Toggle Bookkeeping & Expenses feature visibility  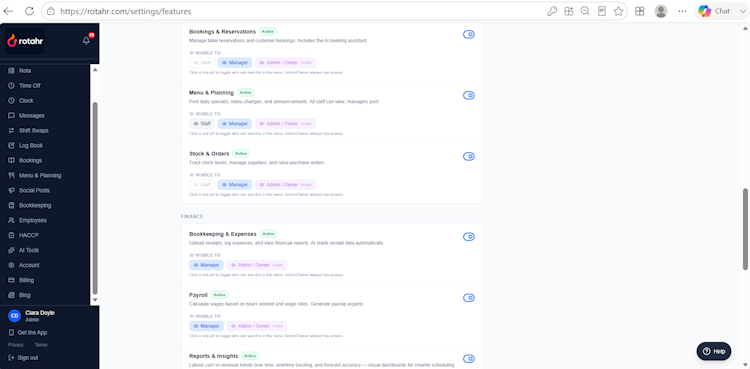[x=469, y=236]
